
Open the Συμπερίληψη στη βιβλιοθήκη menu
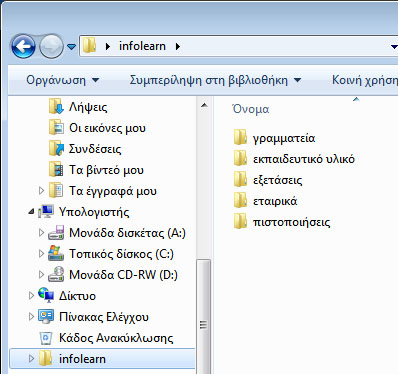pyautogui.click(x=215, y=80)
